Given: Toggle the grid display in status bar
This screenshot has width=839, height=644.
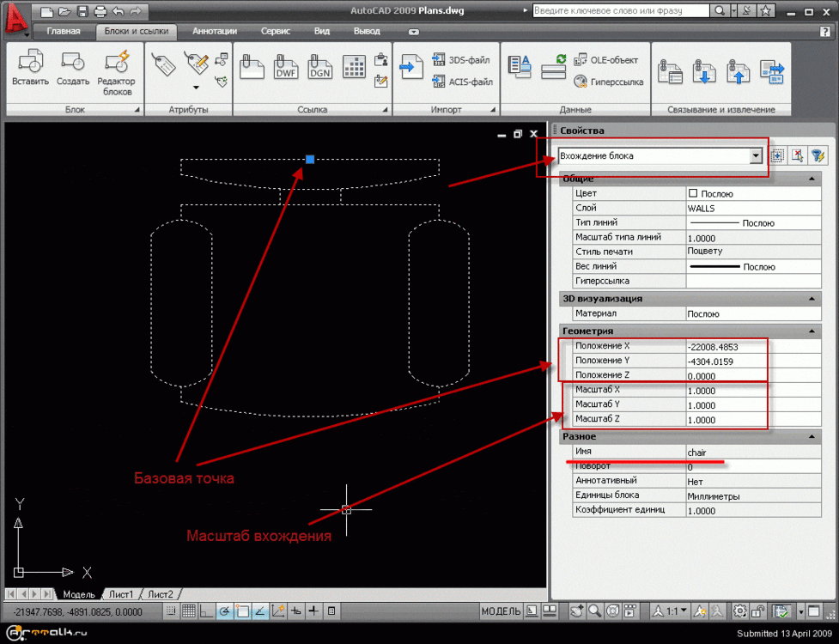Looking at the screenshot, I should (188, 611).
